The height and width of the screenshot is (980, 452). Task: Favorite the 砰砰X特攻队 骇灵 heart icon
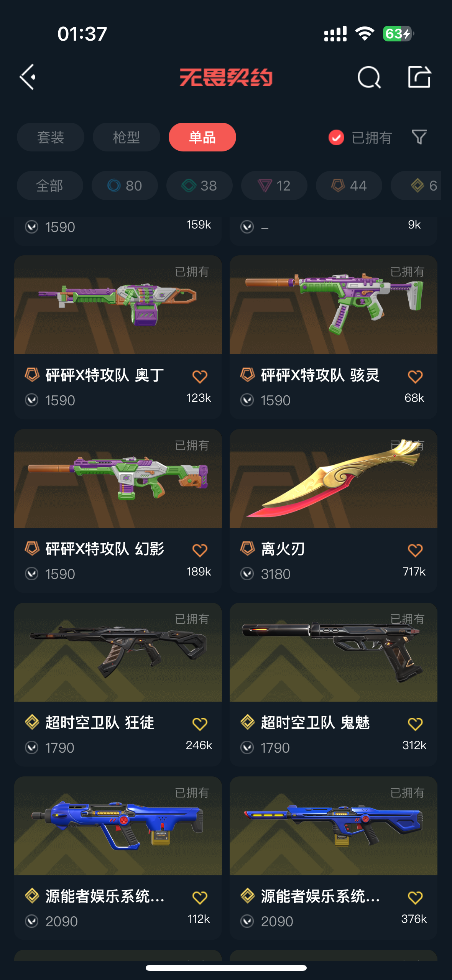pos(415,377)
